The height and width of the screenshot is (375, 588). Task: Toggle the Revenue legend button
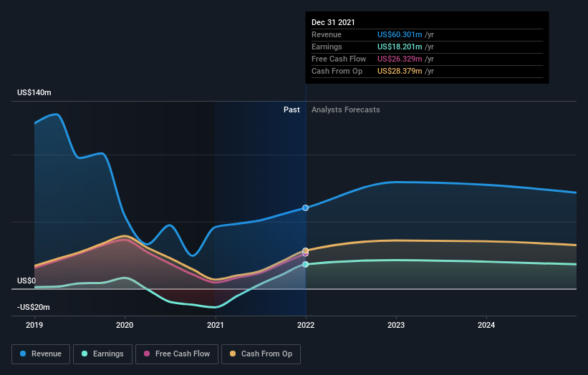point(41,354)
